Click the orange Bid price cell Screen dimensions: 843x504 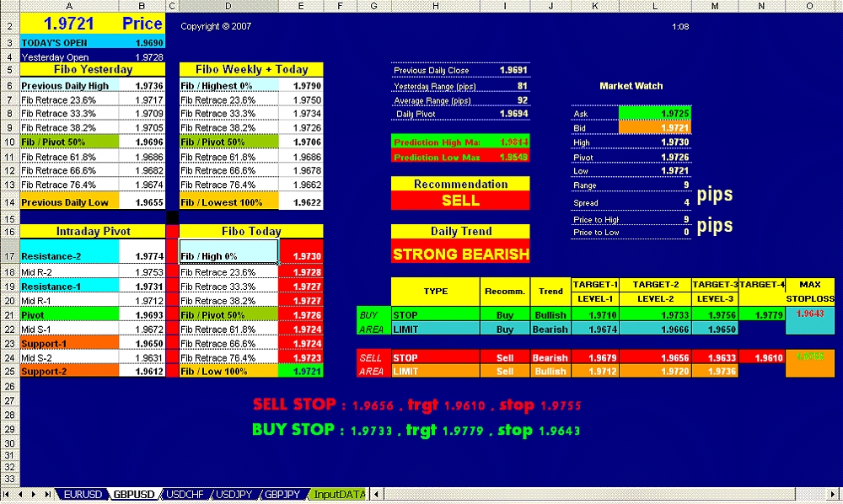coord(654,128)
